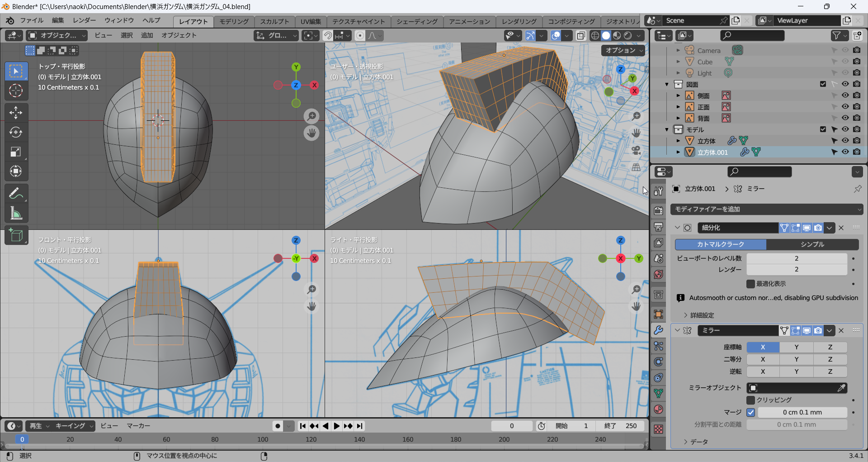Click the シンプル subdivision button
The width and height of the screenshot is (868, 462).
click(x=812, y=244)
